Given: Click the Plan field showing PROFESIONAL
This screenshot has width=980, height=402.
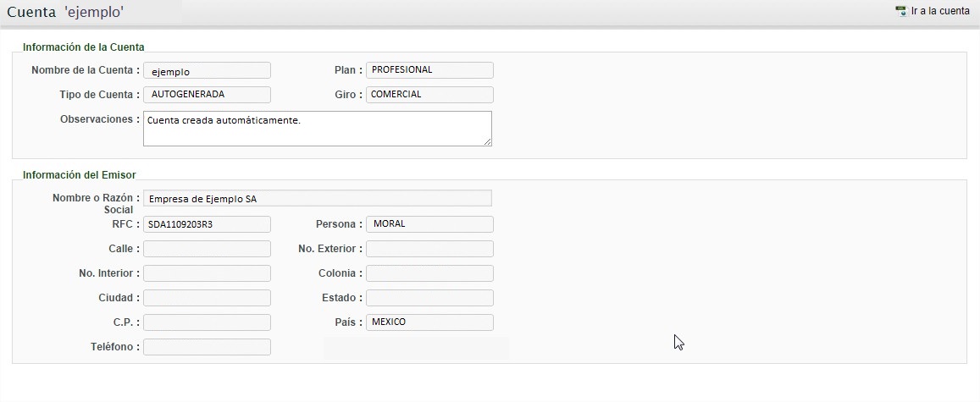Looking at the screenshot, I should [x=429, y=70].
